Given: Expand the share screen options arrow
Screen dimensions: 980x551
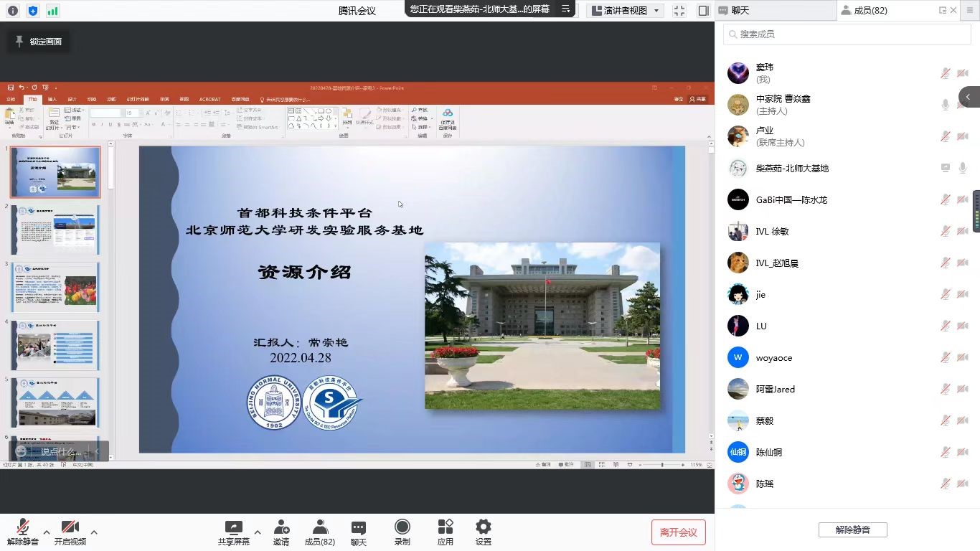Looking at the screenshot, I should (x=257, y=532).
